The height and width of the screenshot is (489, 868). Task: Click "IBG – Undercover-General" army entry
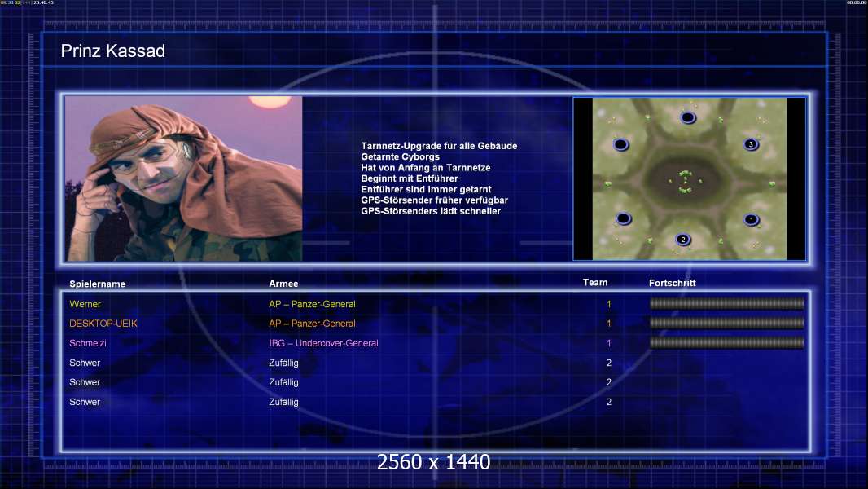[324, 343]
